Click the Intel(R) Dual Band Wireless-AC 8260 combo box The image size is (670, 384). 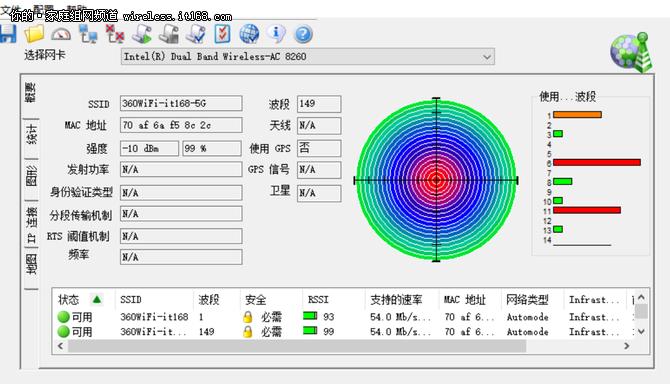(x=308, y=57)
